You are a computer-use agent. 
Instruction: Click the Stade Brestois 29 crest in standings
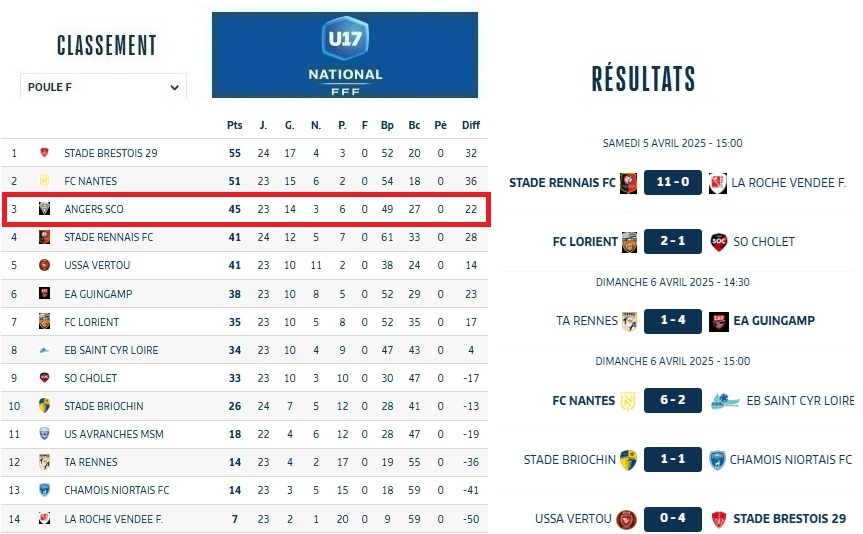(x=45, y=153)
